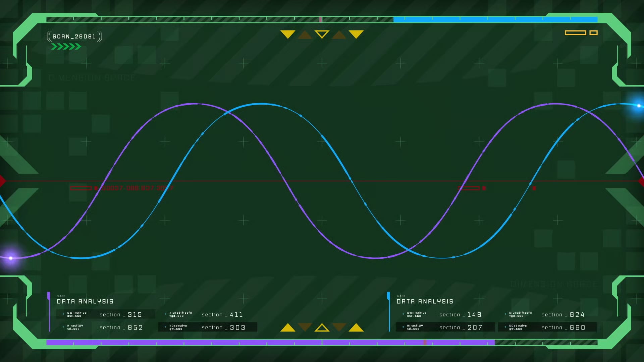Click the outlined yellow down triangle at top
This screenshot has width=644, height=362.
pyautogui.click(x=322, y=34)
